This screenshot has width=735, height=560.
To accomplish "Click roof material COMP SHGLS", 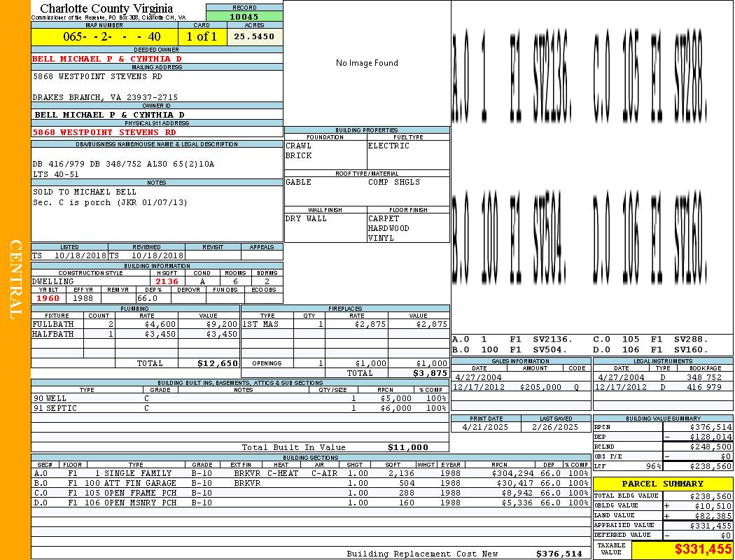I will tap(394, 182).
